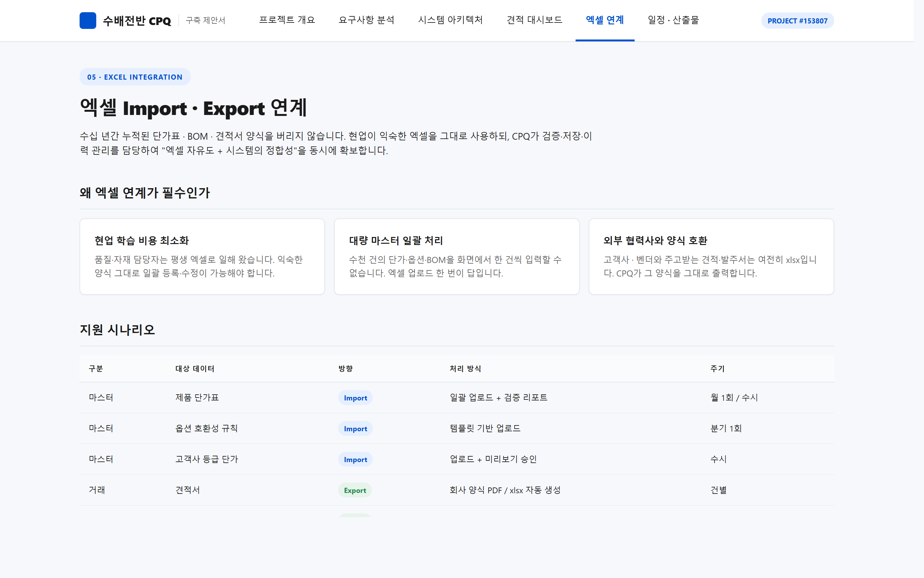Click the 05 · EXCEL INTEGRATION pill label
This screenshot has height=578, width=924.
click(135, 77)
